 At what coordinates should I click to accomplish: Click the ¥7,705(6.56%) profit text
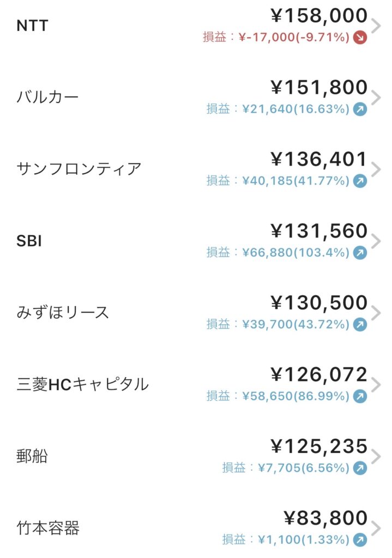point(294,468)
